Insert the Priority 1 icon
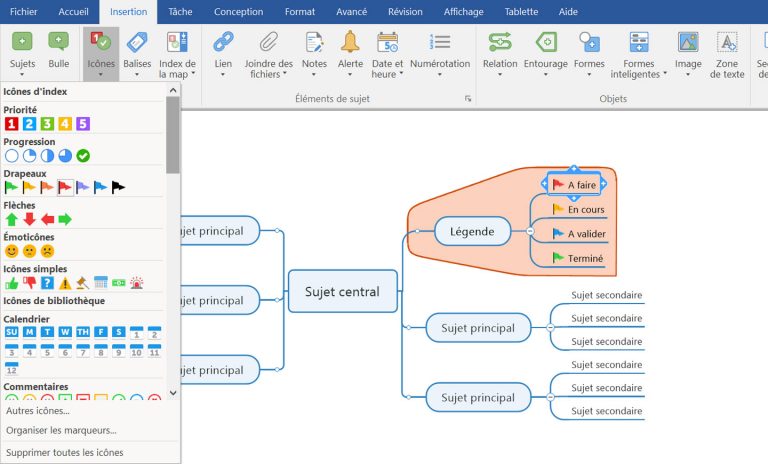 pos(12,124)
